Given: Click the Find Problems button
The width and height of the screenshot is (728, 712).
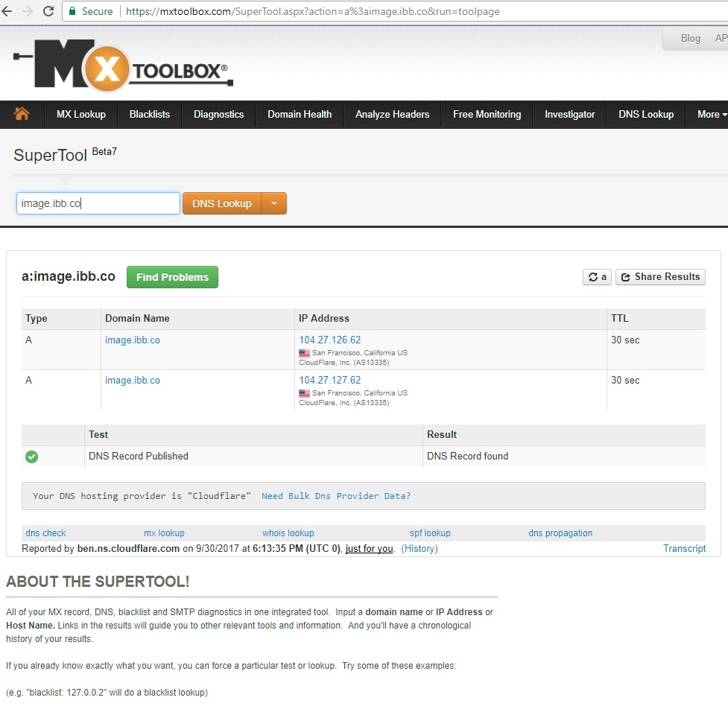Looking at the screenshot, I should pyautogui.click(x=172, y=277).
